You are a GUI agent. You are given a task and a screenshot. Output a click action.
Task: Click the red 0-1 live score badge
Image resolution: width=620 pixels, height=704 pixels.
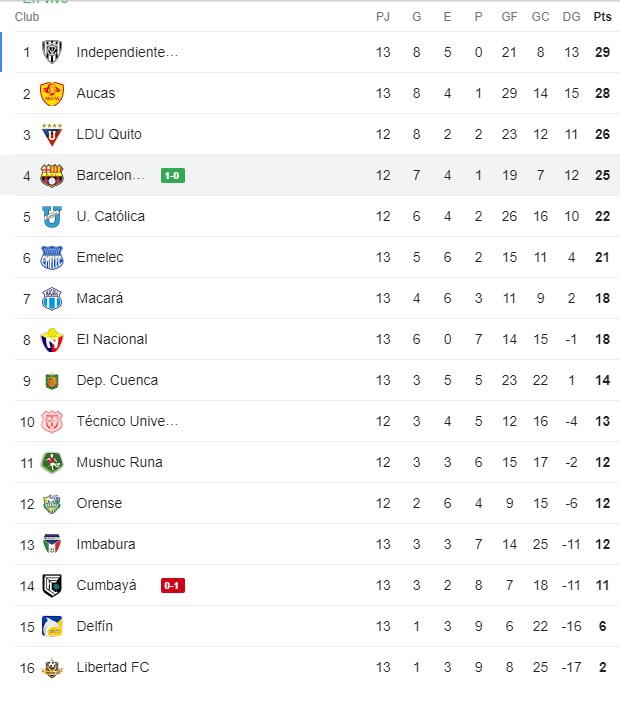pyautogui.click(x=172, y=585)
